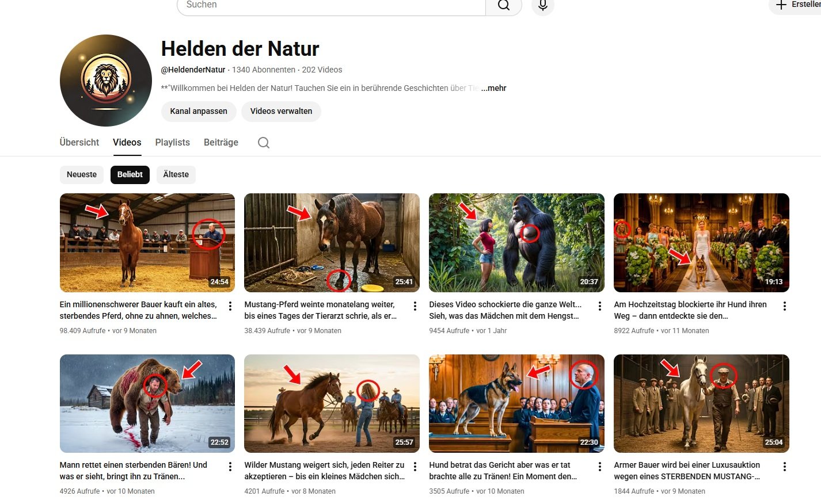Click the 9454 Aufrufe view count
The image size is (821, 504).
point(449,331)
